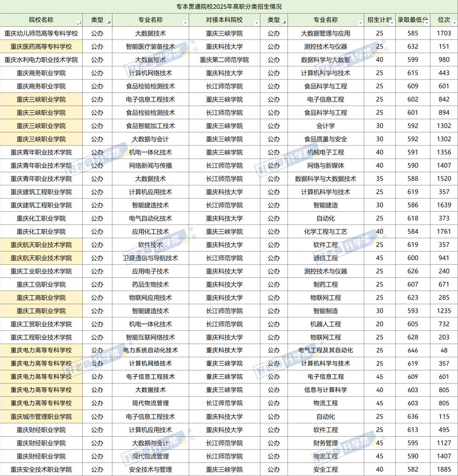Select the 网络与新媒体 cell
Image resolution: width=458 pixels, height=476 pixels.
click(x=326, y=165)
